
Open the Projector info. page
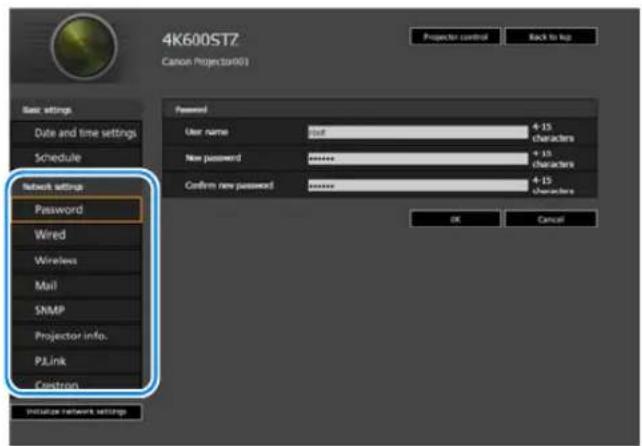coord(77,336)
